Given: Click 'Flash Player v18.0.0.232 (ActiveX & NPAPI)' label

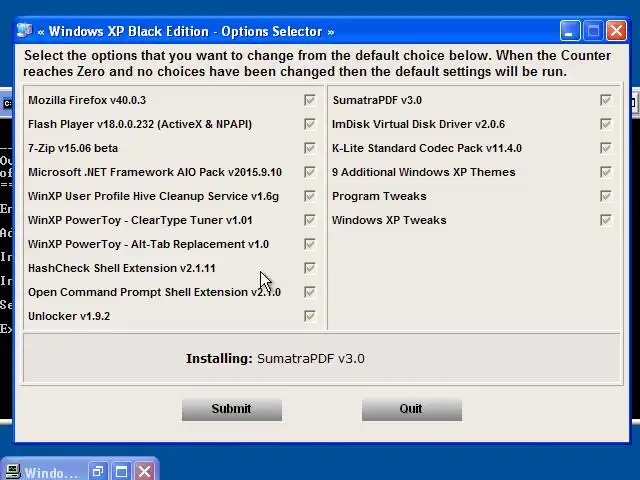Looking at the screenshot, I should pos(140,124).
